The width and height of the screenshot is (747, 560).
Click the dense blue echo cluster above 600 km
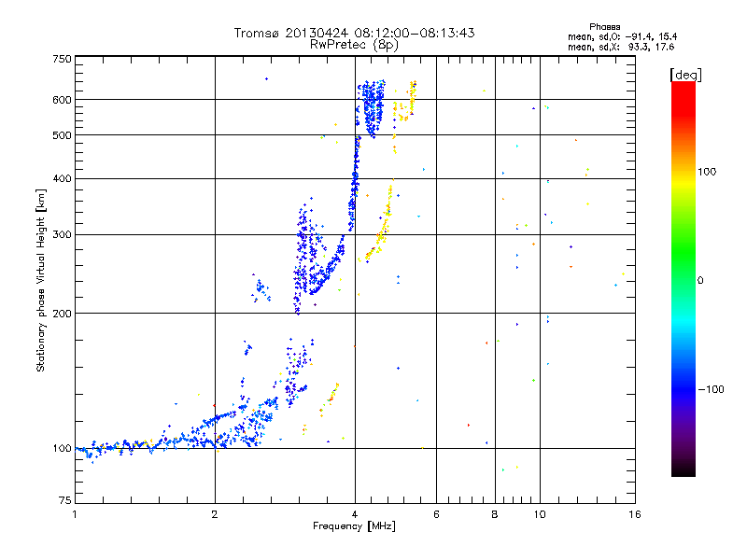[x=372, y=108]
